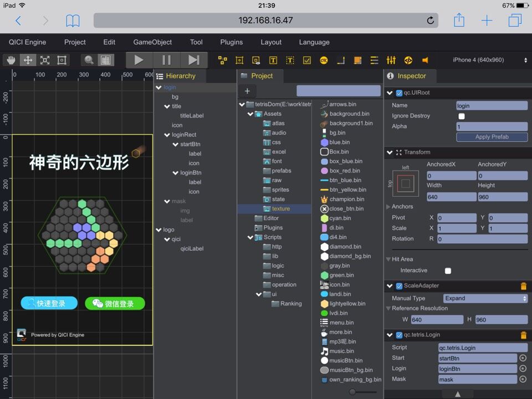Create a new Text UI element
The height and width of the screenshot is (399, 532).
coord(273,60)
